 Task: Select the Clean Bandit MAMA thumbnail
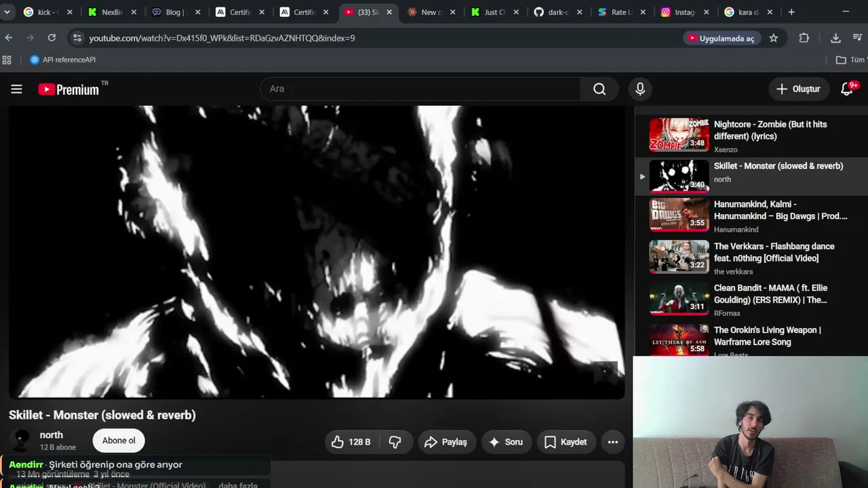click(679, 299)
